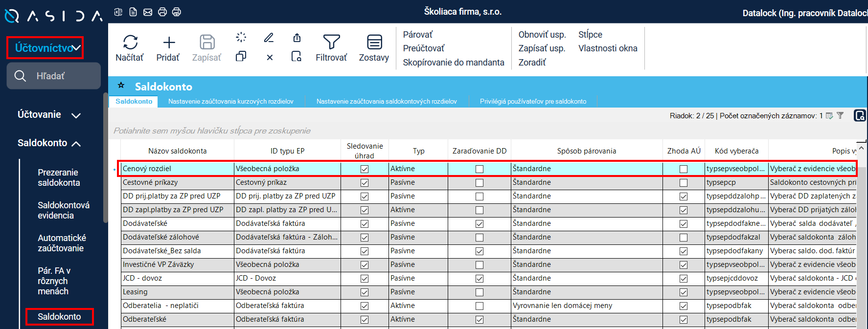Image resolution: width=868 pixels, height=329 pixels.
Task: Uncheck Sledovanie úhrad for Cestovné príkazy
Action: [365, 182]
